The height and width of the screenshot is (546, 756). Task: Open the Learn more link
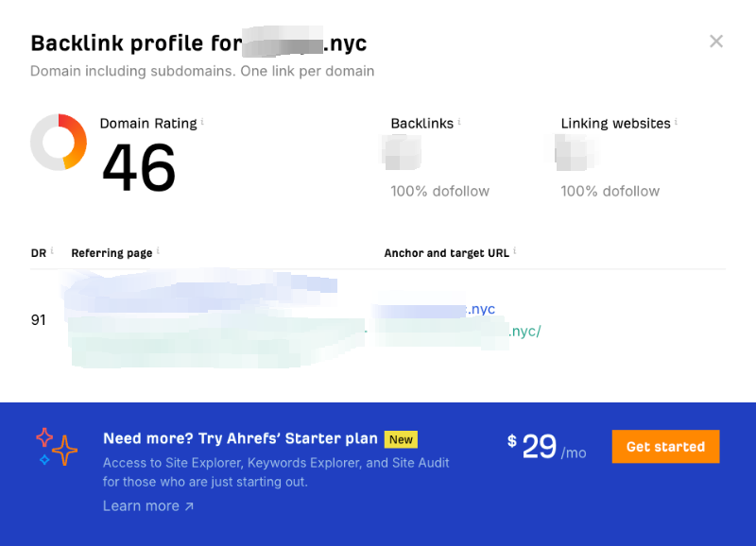[148, 506]
